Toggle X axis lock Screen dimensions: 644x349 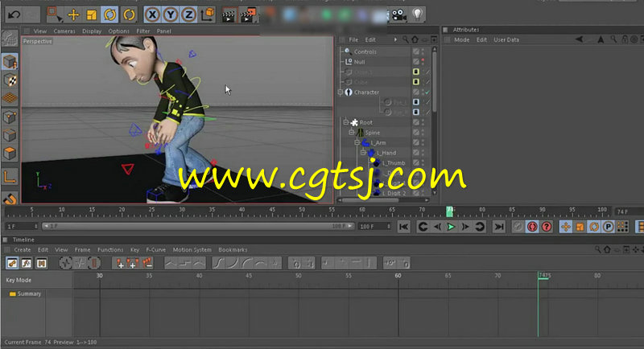point(152,15)
